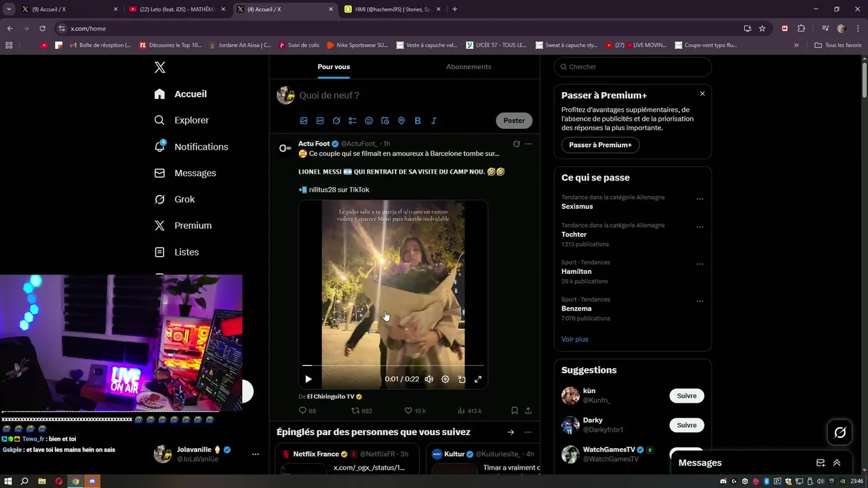Open video settings gear
Screen dimensions: 868x488
pos(446,380)
